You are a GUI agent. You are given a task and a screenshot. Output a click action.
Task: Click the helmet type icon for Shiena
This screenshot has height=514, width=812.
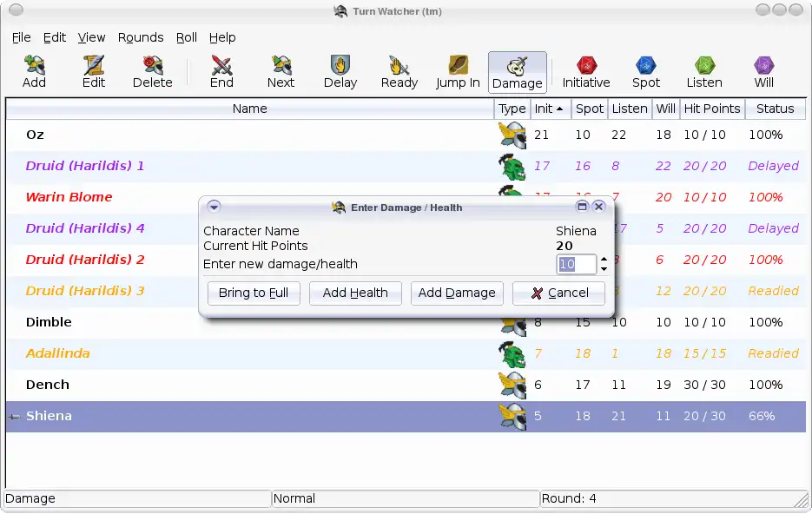(512, 416)
